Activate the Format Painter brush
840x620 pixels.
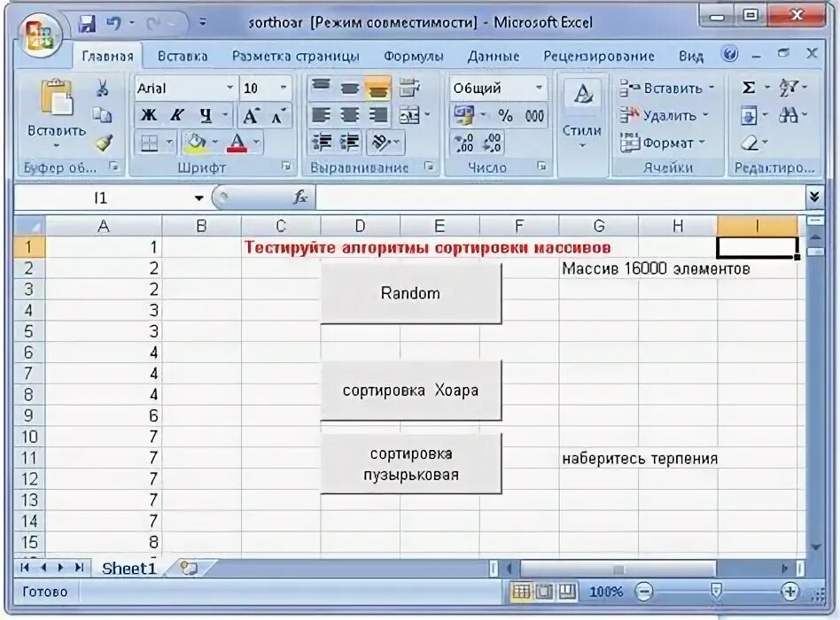point(103,142)
